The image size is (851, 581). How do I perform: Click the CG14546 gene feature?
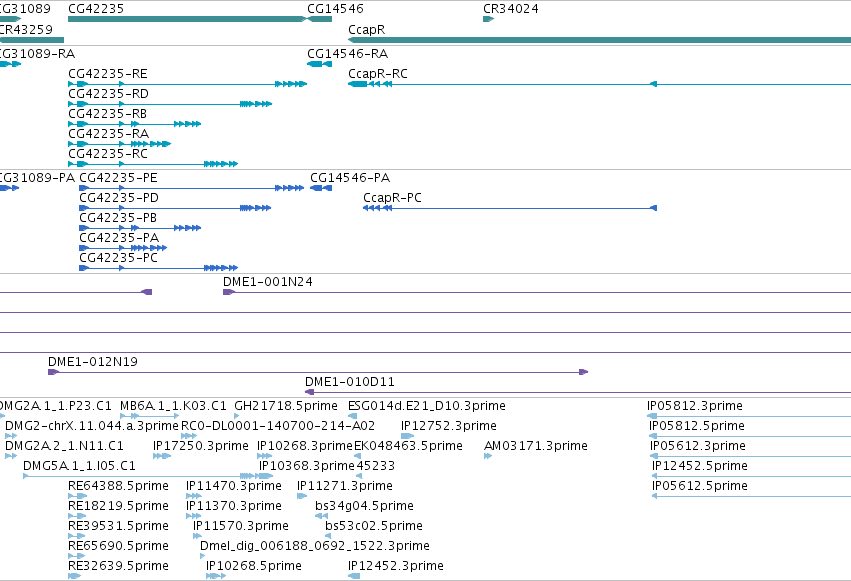click(320, 19)
